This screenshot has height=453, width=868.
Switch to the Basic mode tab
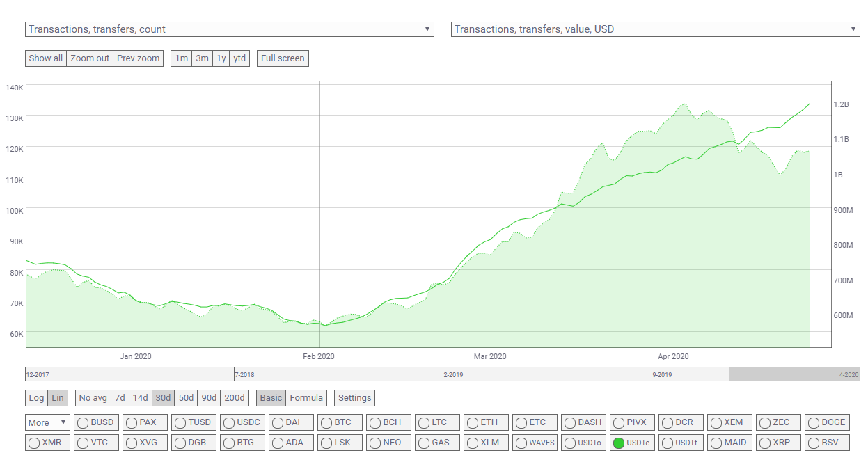(271, 398)
